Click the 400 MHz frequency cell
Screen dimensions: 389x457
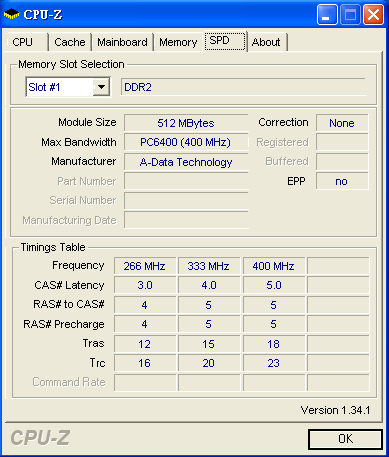point(274,266)
